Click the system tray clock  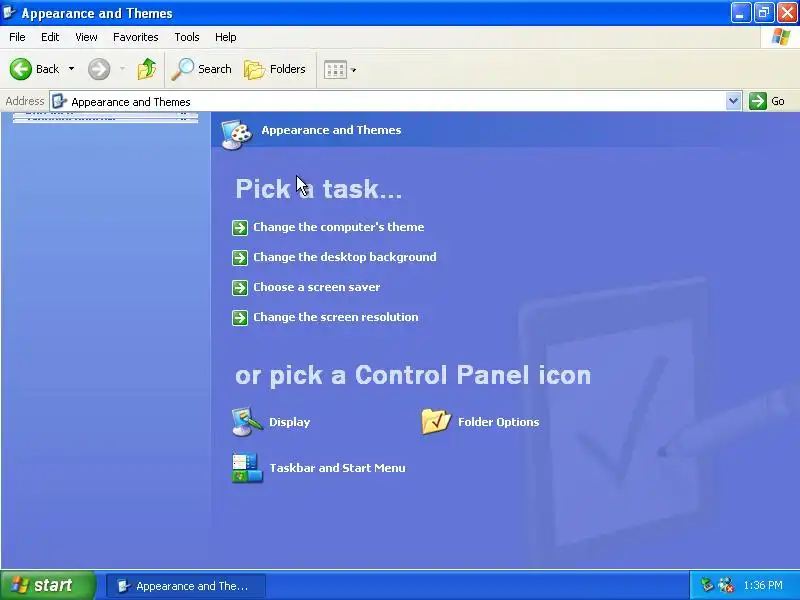pos(763,585)
